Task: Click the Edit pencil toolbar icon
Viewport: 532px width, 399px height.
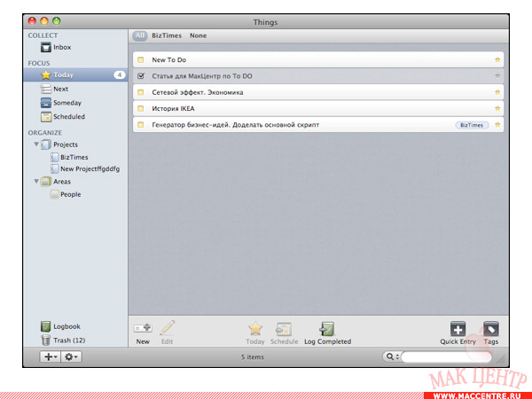Action: point(168,328)
